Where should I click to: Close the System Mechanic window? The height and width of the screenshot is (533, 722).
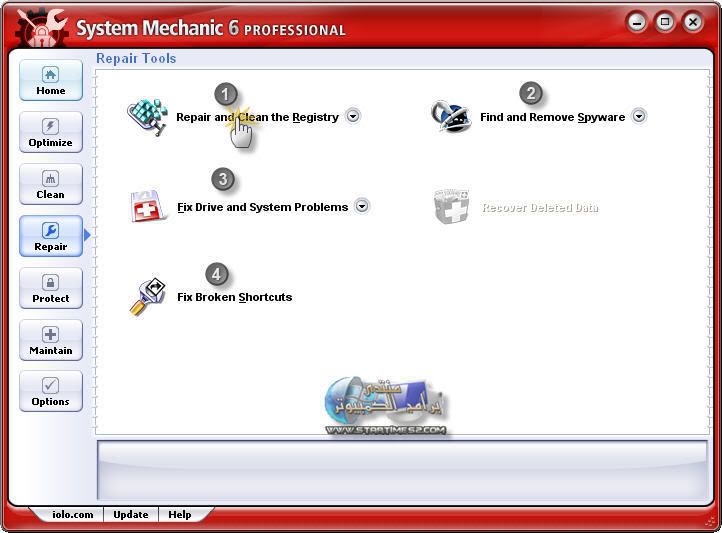click(693, 22)
